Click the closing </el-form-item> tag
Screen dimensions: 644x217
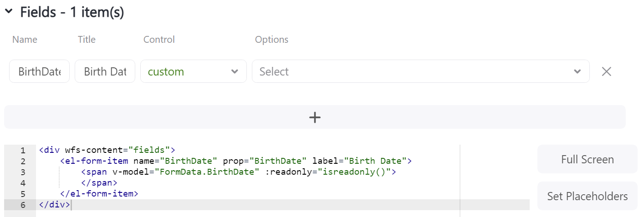pos(99,193)
